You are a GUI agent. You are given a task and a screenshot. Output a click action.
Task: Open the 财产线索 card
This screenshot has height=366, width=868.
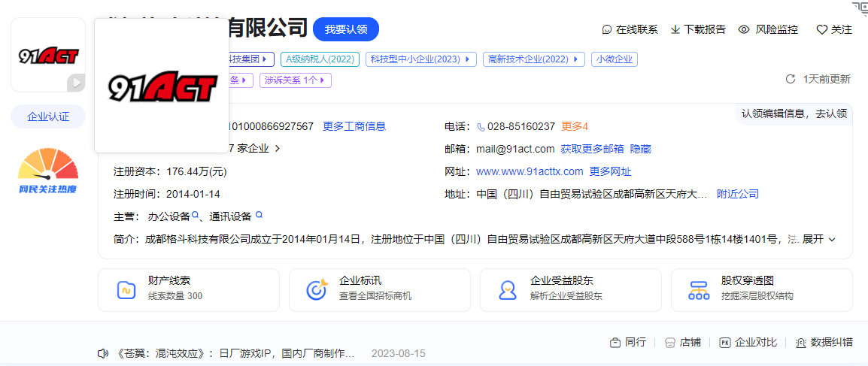click(188, 289)
